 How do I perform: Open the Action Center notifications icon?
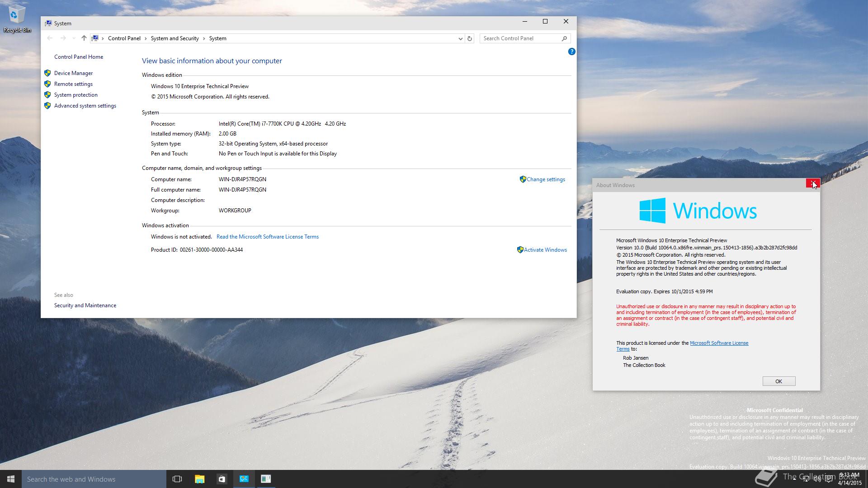point(829,479)
